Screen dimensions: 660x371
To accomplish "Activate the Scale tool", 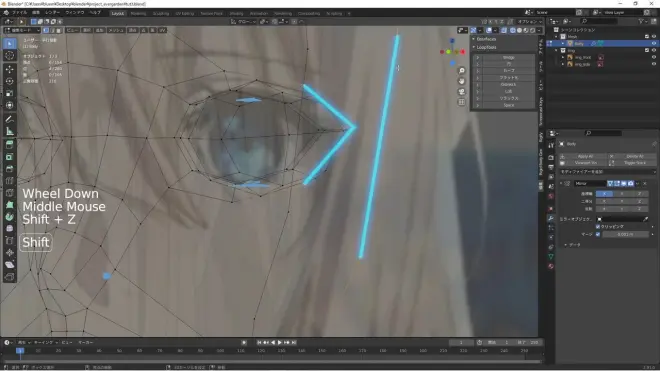I will pos(10,93).
